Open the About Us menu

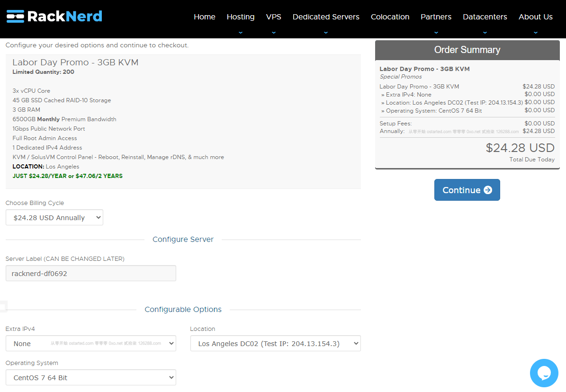535,17
